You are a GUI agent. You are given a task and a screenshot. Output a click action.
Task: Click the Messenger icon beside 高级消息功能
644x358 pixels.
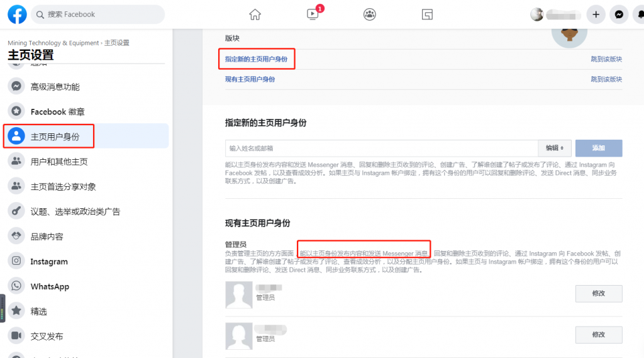coord(16,86)
